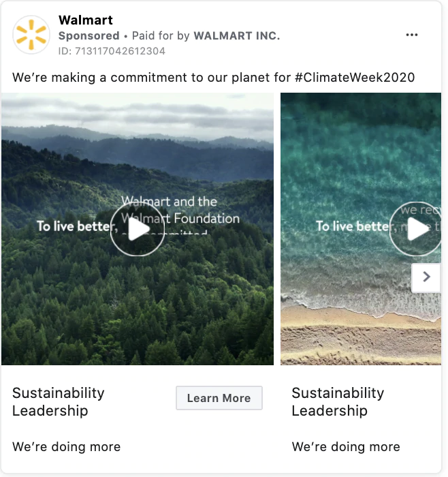This screenshot has height=477, width=448.
Task: Click the ad caption about planet commitment
Action: pos(150,76)
